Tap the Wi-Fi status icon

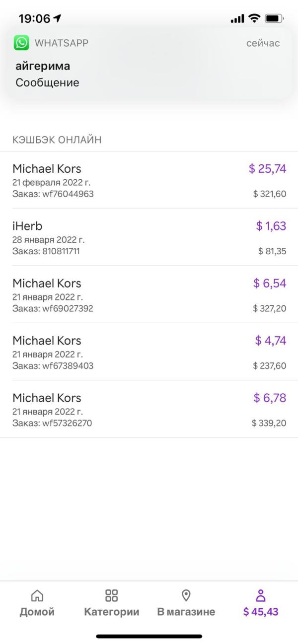point(255,19)
